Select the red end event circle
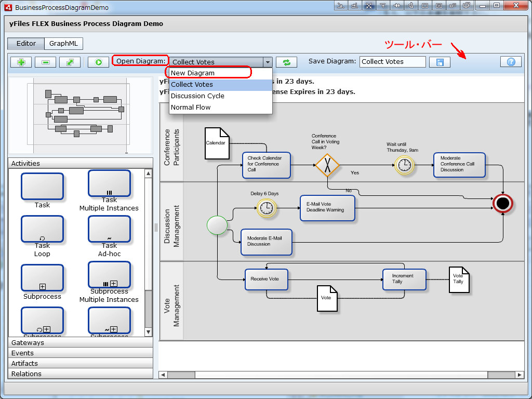The height and width of the screenshot is (399, 532). point(503,204)
